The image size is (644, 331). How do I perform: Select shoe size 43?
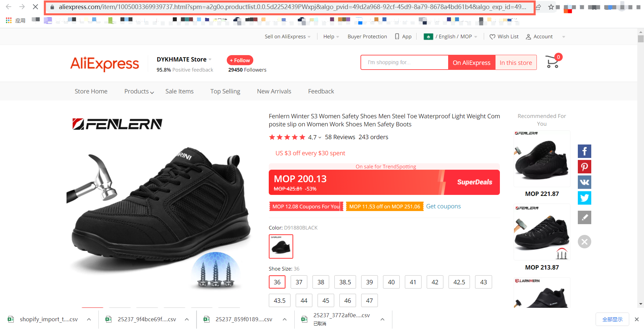pos(483,282)
